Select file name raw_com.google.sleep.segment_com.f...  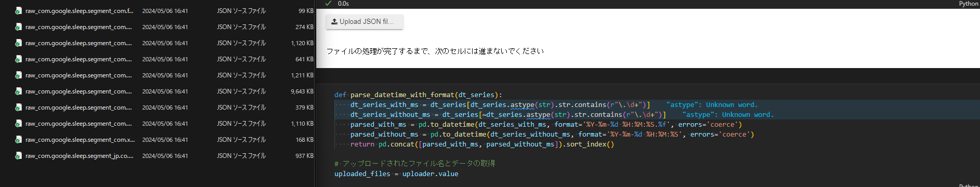click(x=79, y=11)
